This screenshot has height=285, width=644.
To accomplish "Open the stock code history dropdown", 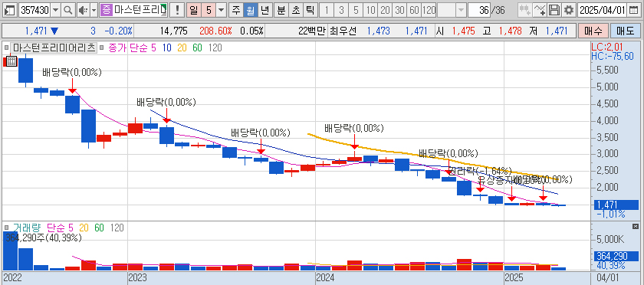I will point(56,10).
